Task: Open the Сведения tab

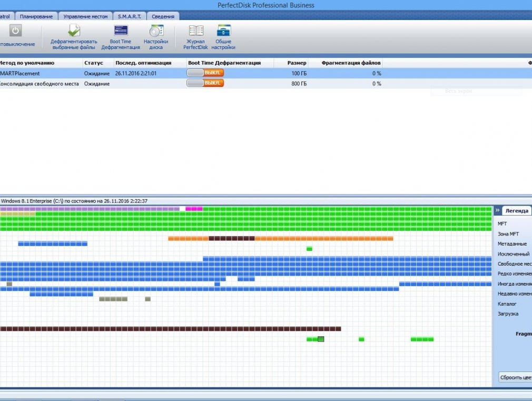Action: click(163, 16)
